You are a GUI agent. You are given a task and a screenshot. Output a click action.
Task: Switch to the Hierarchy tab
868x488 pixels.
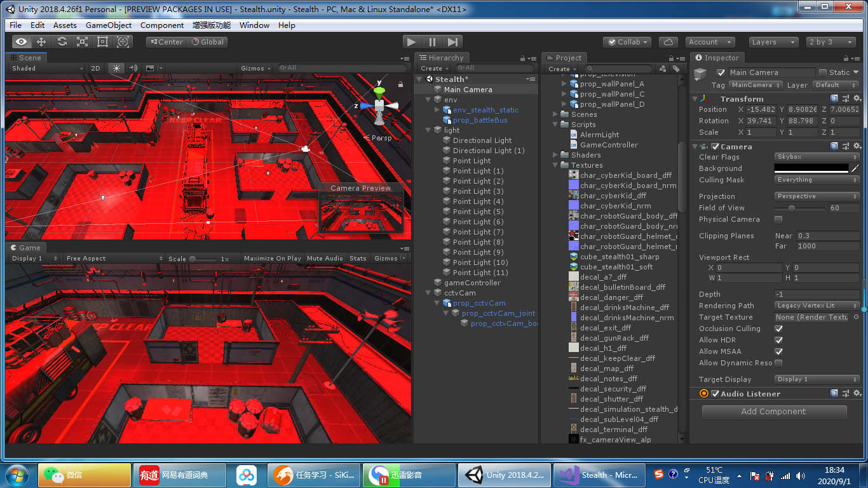tap(442, 58)
